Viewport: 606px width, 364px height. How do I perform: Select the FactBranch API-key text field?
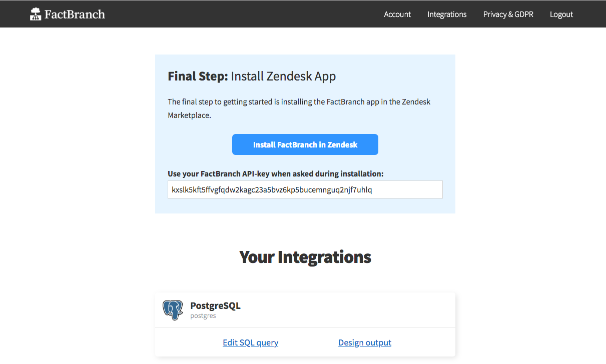305,189
